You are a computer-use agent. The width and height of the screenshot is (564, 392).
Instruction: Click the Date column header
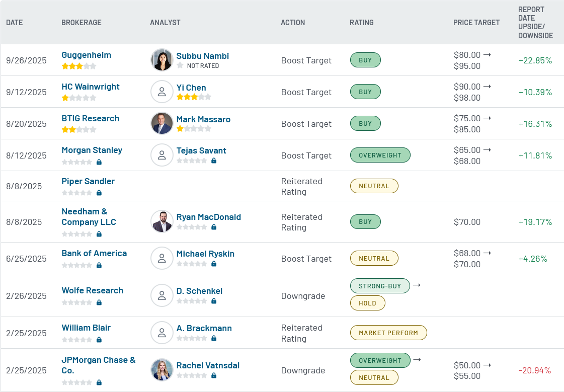15,22
